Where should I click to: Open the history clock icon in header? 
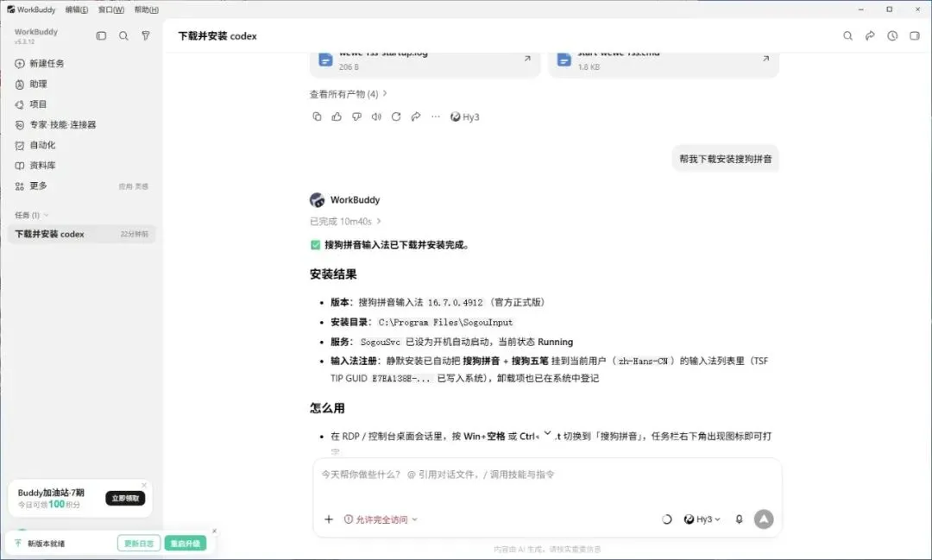pyautogui.click(x=892, y=35)
